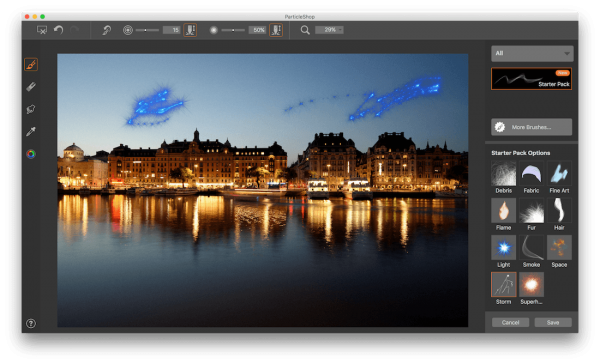
Task: Select the eraser tool in left sidebar
Action: 31,87
